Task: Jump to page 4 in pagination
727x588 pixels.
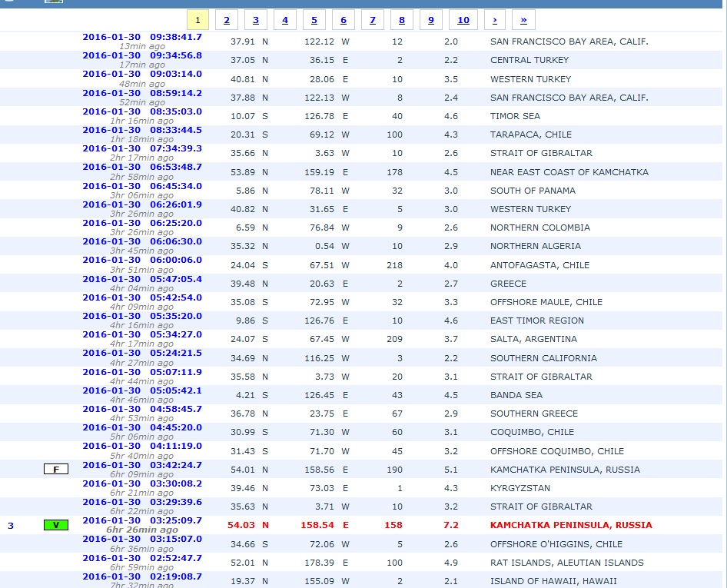Action: coord(285,20)
